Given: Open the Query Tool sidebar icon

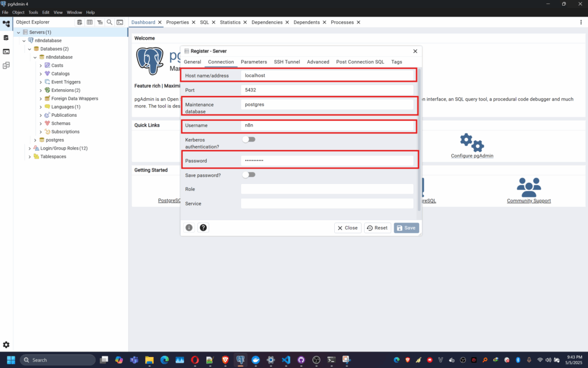Looking at the screenshot, I should [x=6, y=37].
